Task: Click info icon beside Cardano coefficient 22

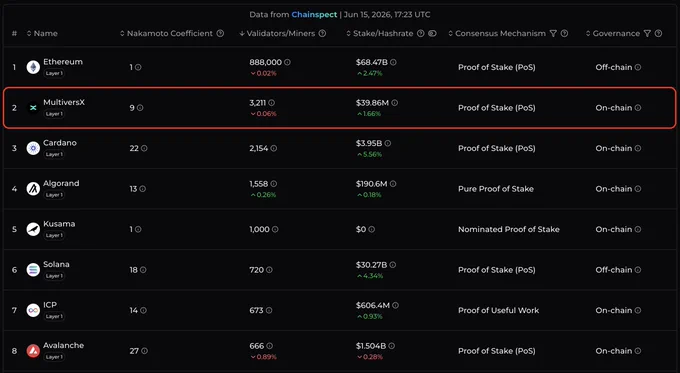Action: click(144, 148)
